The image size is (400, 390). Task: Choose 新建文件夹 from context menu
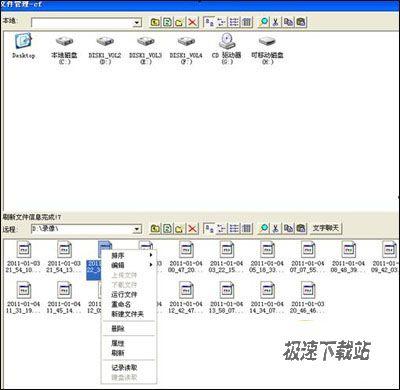pos(129,314)
